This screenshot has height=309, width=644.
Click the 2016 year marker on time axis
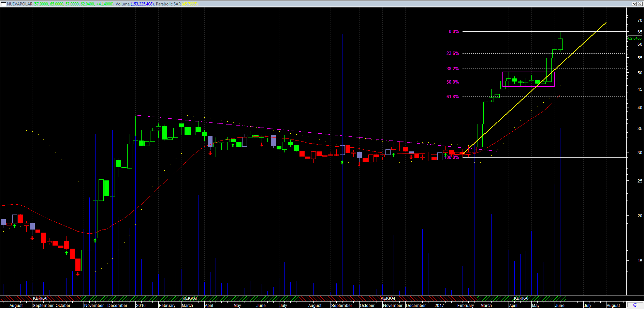coord(141,305)
